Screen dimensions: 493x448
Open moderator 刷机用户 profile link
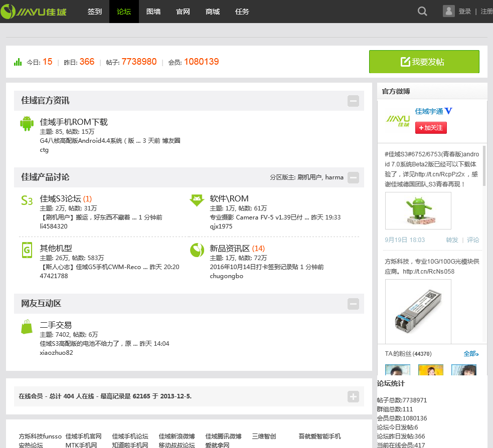309,177
